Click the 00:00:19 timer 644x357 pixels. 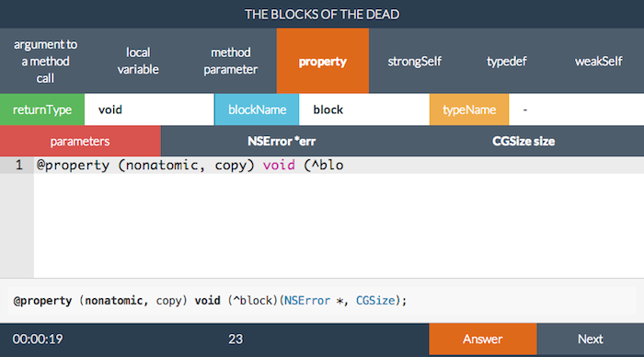click(x=38, y=339)
